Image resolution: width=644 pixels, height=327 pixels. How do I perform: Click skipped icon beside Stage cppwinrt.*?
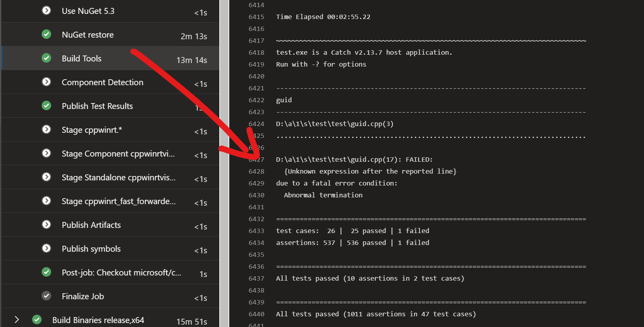(46, 129)
